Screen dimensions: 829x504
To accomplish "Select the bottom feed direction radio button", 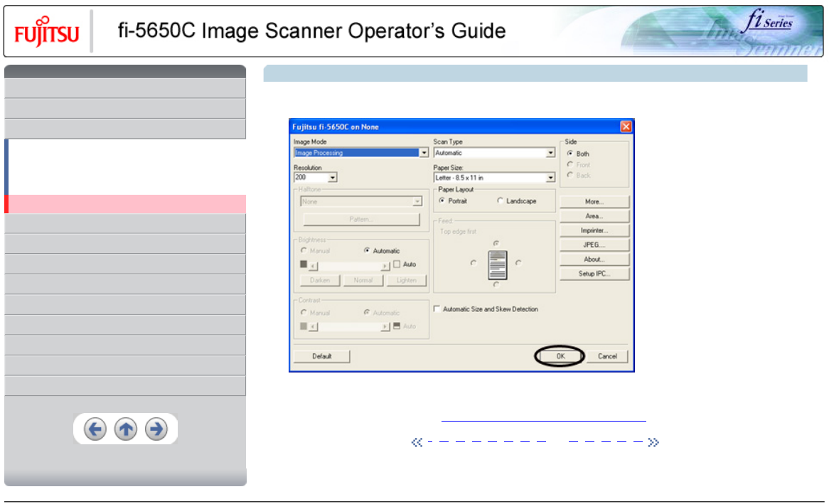I will click(496, 284).
